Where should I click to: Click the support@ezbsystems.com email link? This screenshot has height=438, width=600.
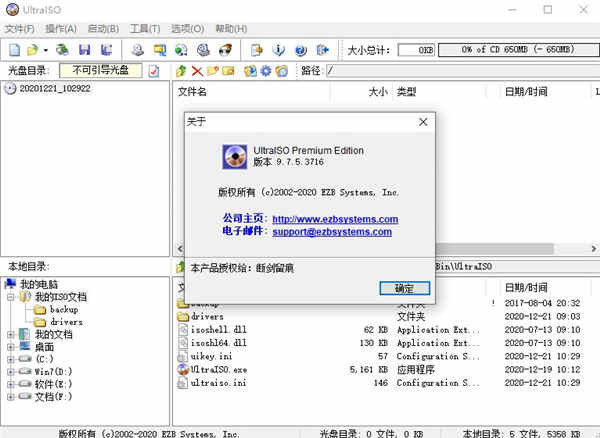[x=332, y=232]
